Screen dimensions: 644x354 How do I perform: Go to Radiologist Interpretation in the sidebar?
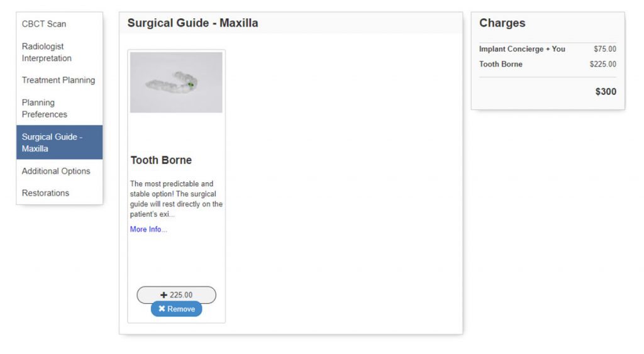[47, 52]
